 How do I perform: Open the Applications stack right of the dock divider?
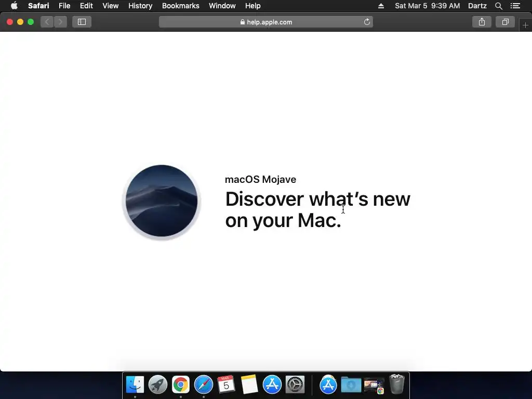click(328, 385)
